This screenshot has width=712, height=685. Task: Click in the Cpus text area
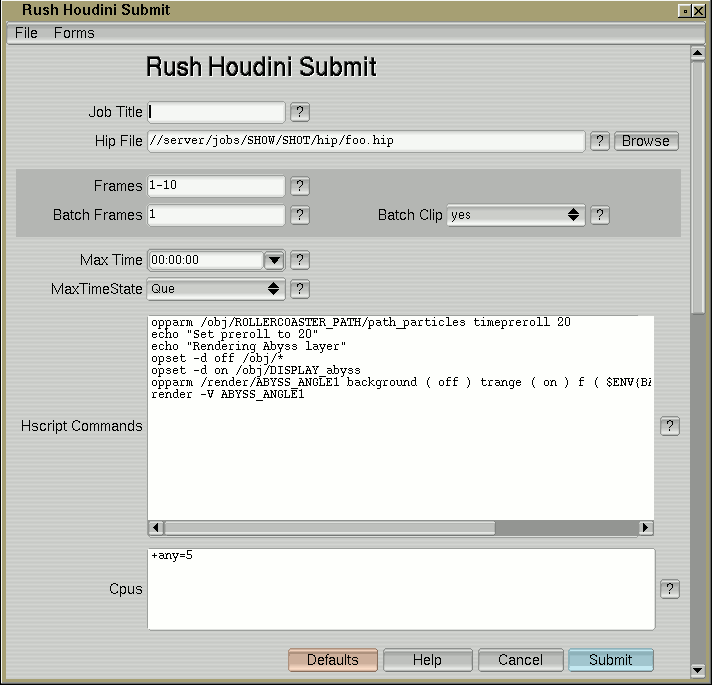401,589
